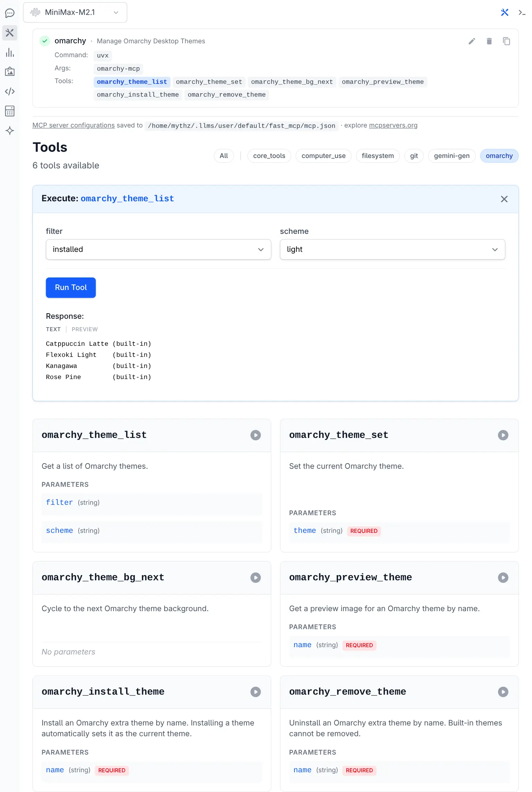This screenshot has width=532, height=792.
Task: Run omarchy_theme_set via its play button
Action: (503, 435)
